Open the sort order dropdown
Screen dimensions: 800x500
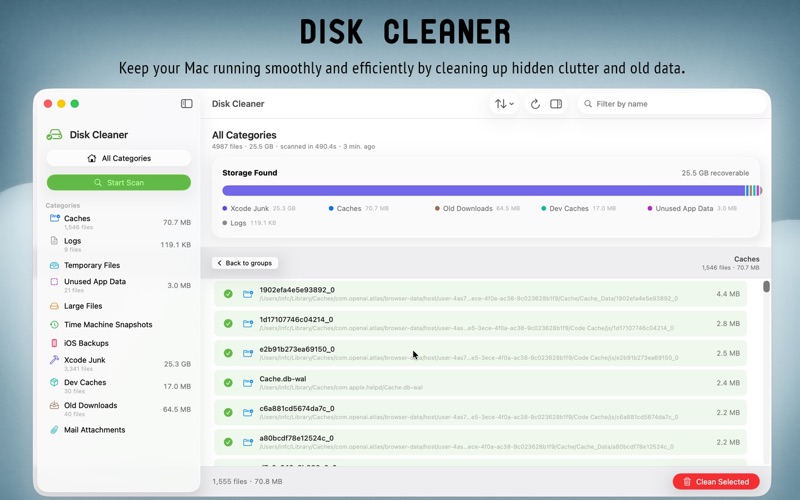(504, 104)
